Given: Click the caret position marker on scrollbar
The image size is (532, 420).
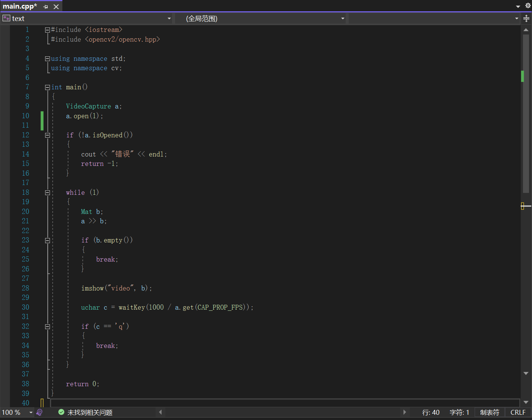Looking at the screenshot, I should coord(526,206).
